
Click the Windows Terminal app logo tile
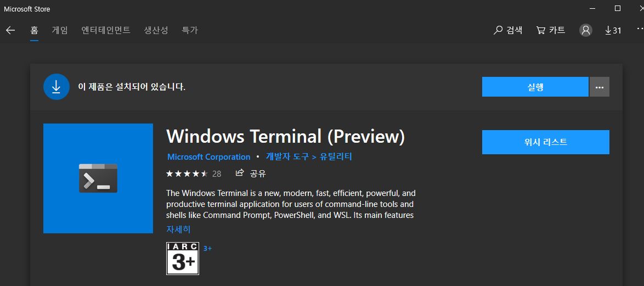tap(98, 178)
